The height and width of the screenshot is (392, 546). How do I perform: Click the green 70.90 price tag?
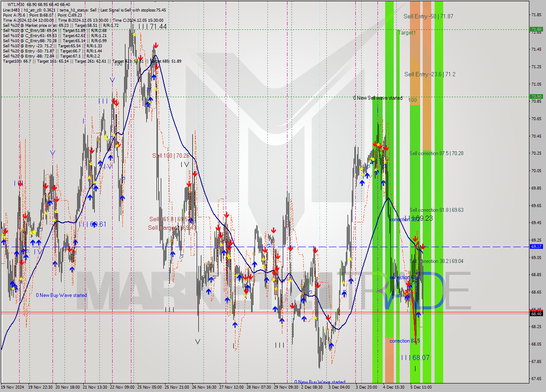pos(536,97)
